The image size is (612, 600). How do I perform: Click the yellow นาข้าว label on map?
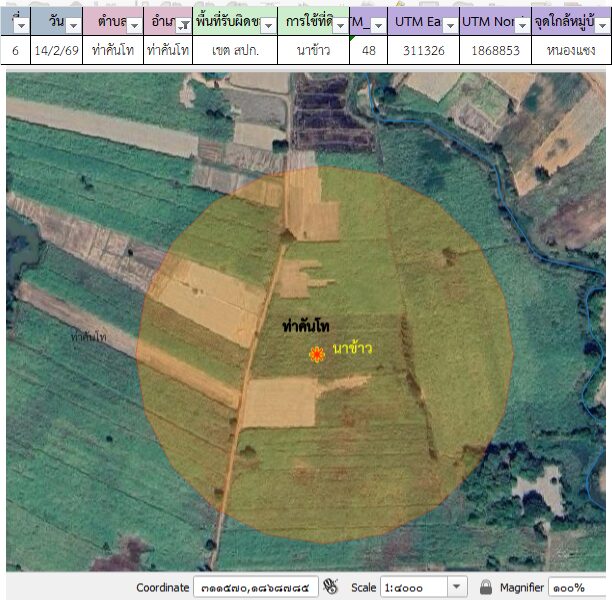(x=352, y=348)
